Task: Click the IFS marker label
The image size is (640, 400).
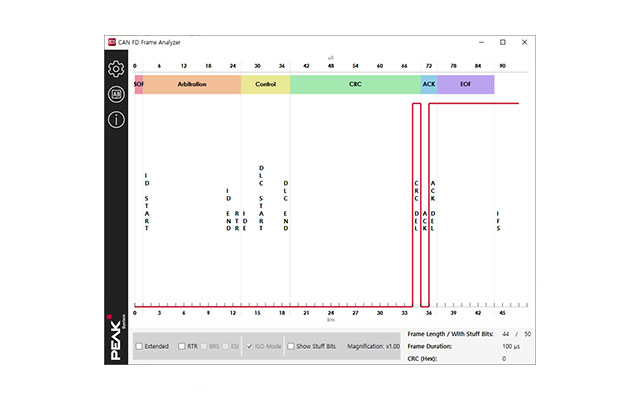Action: click(x=498, y=221)
